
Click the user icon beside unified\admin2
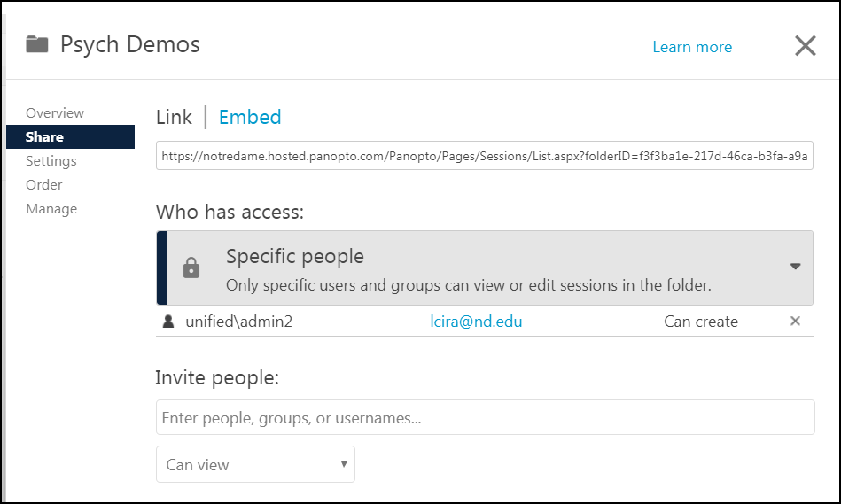pos(168,322)
